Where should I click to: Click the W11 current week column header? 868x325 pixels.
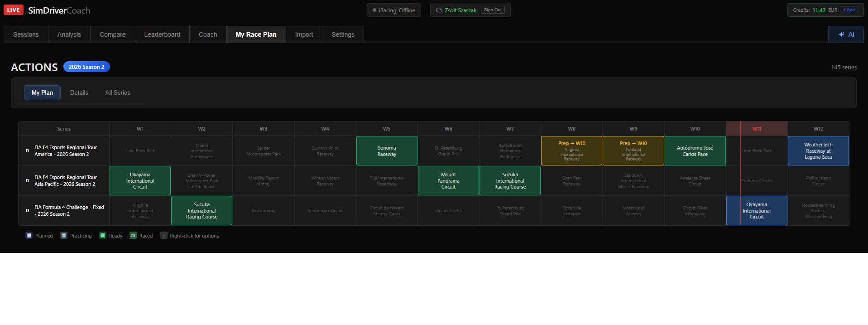[x=757, y=129]
